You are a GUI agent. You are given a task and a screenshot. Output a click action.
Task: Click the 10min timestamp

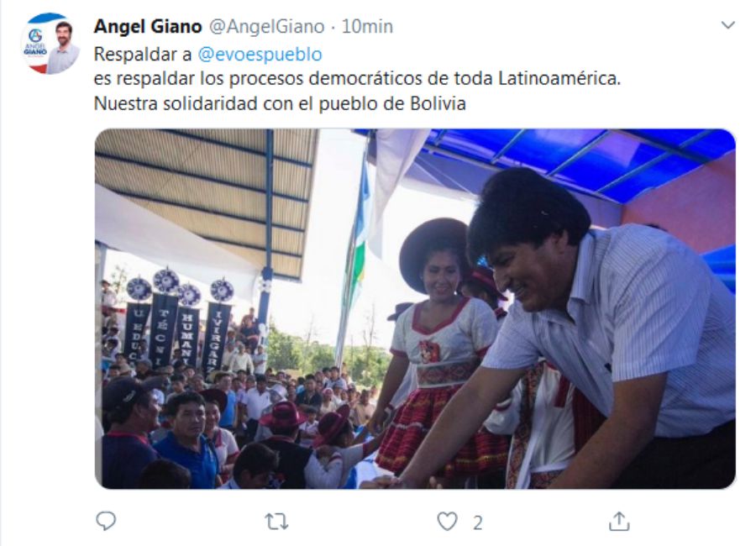click(367, 26)
